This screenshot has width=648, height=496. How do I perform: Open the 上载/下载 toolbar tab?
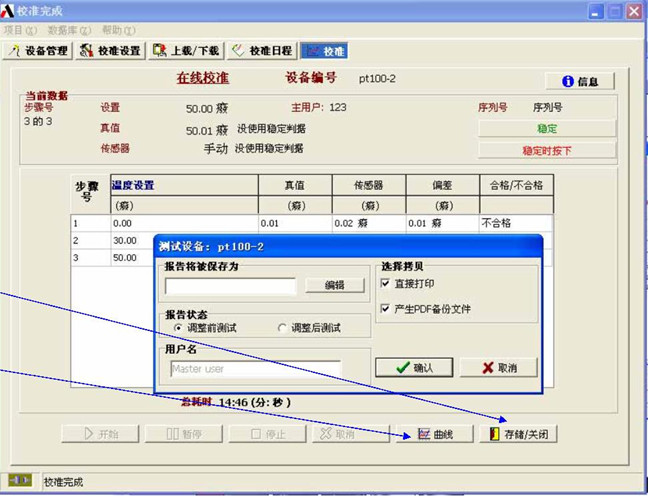click(186, 51)
